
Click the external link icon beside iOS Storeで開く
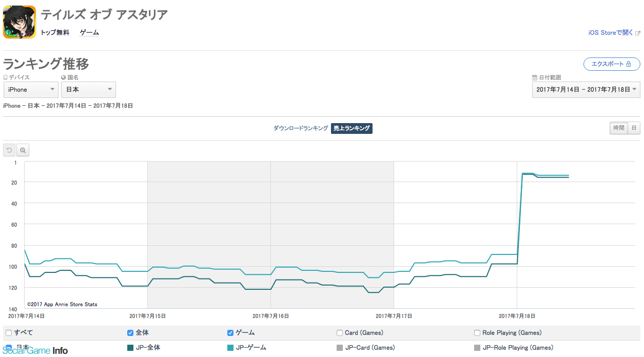click(637, 33)
